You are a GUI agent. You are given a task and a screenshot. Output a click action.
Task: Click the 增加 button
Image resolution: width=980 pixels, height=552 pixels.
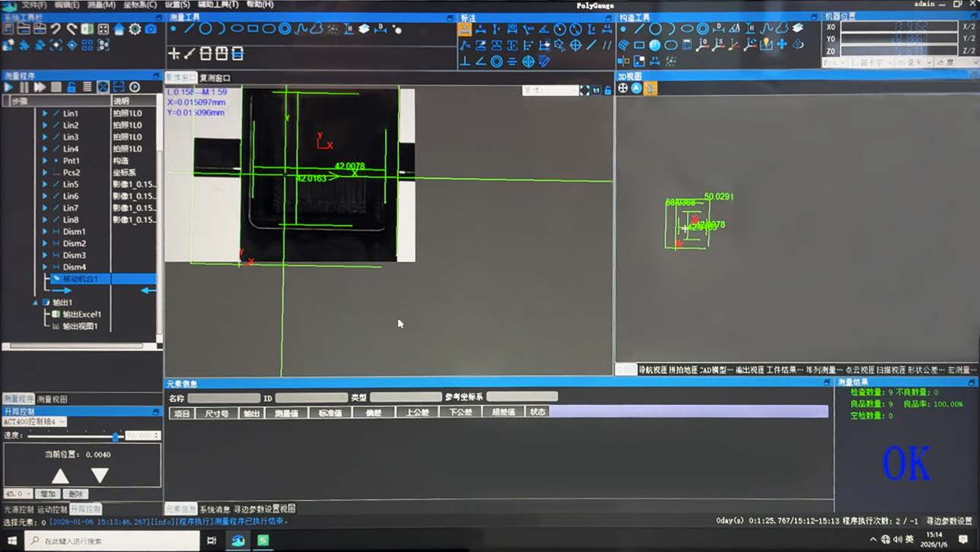pyautogui.click(x=48, y=494)
